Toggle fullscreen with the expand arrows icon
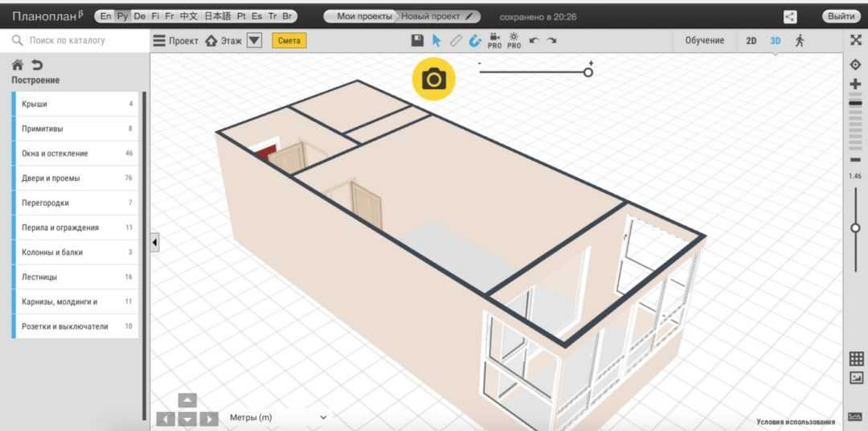Image resolution: width=868 pixels, height=431 pixels. pyautogui.click(x=855, y=40)
